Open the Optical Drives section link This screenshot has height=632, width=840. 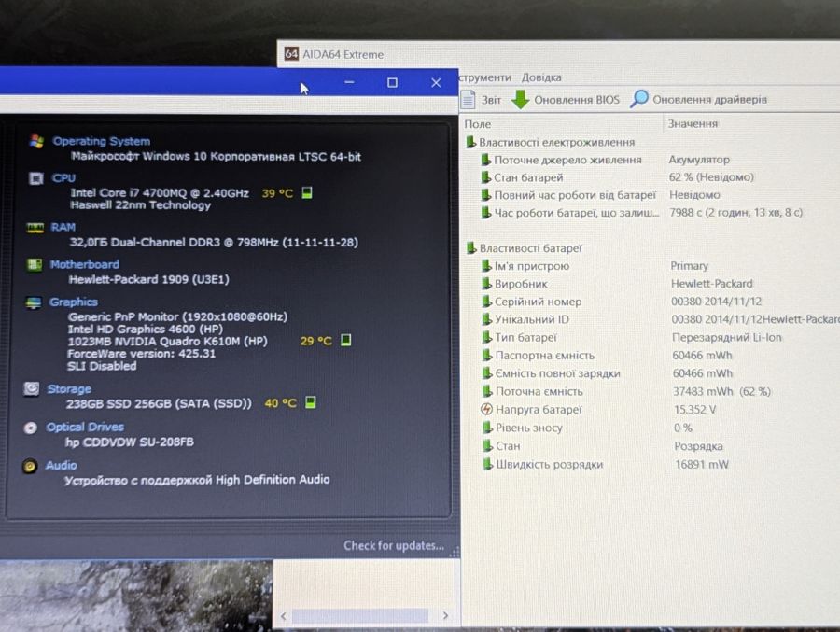pyautogui.click(x=85, y=427)
